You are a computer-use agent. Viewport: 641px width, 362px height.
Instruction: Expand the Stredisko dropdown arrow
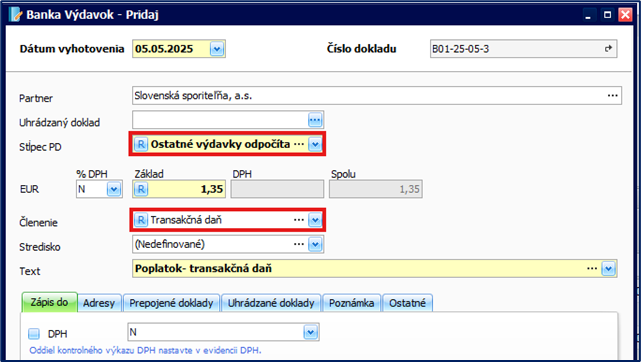(x=315, y=244)
